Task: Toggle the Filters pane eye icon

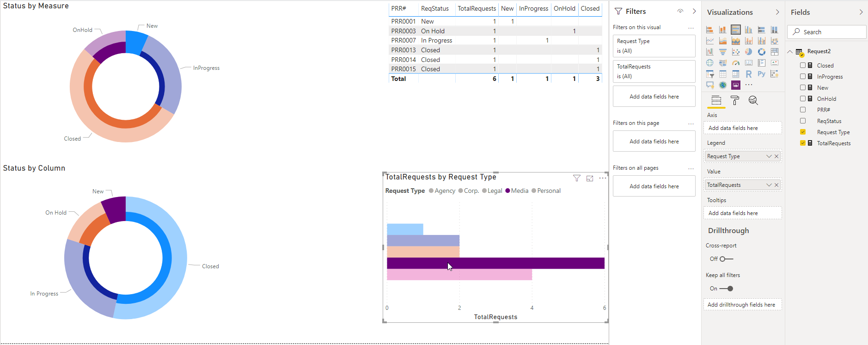Action: click(x=680, y=11)
